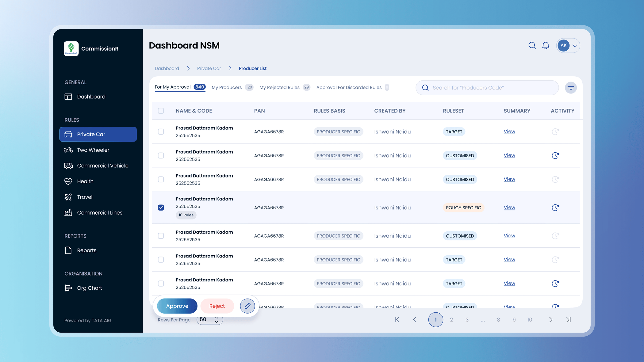
Task: Click the CommissionR logo icon
Action: (x=71, y=48)
